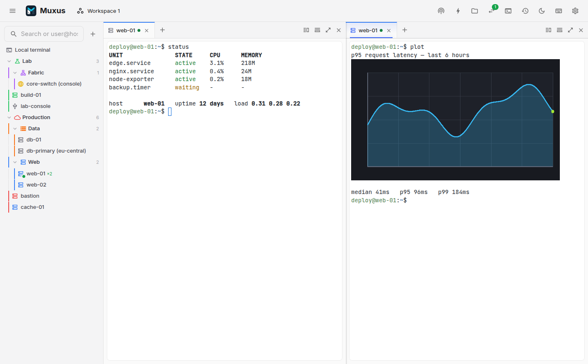Open settings gear icon
Screen dimensions: 588x364
[x=575, y=11]
